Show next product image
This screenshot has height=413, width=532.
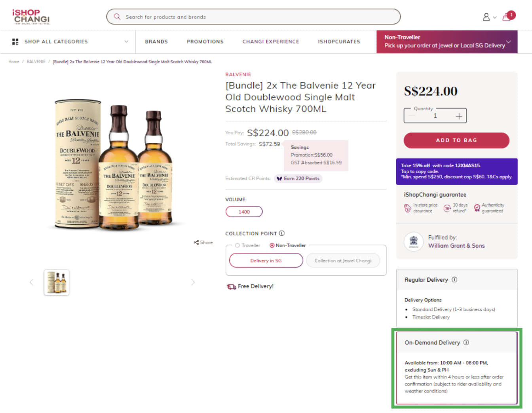click(x=193, y=282)
